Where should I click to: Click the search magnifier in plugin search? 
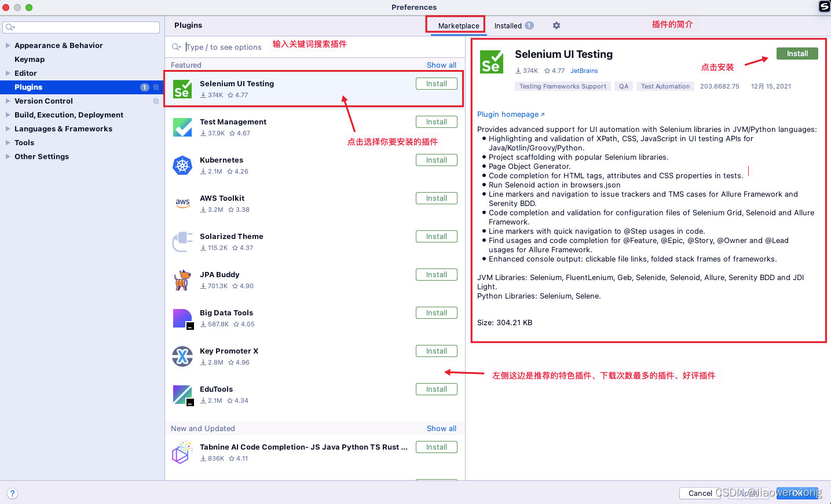[176, 47]
